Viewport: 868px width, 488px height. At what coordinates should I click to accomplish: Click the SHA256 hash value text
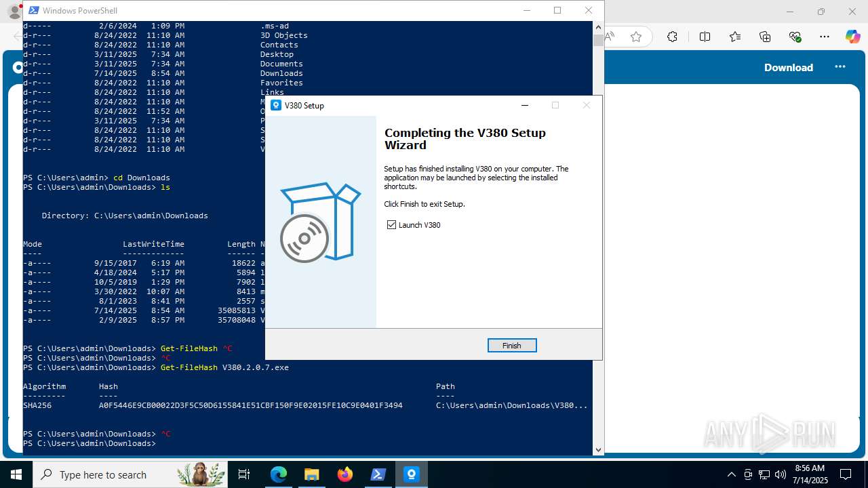(x=251, y=405)
